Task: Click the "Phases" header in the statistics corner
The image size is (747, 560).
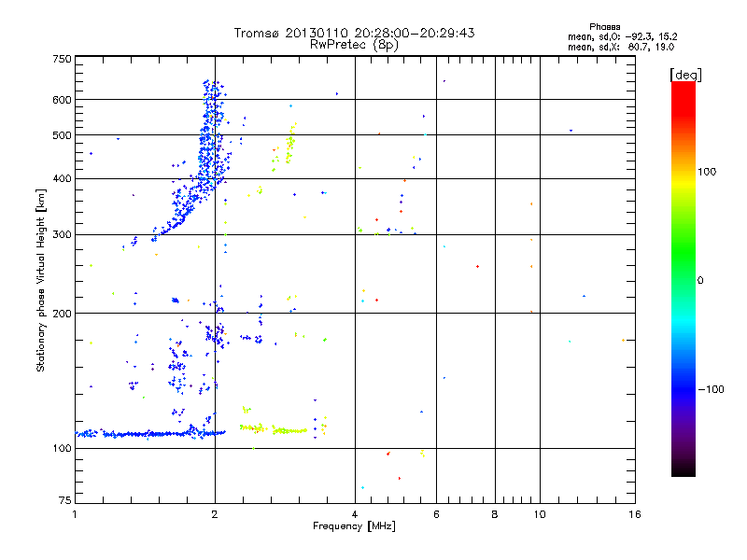Action: pos(604,27)
